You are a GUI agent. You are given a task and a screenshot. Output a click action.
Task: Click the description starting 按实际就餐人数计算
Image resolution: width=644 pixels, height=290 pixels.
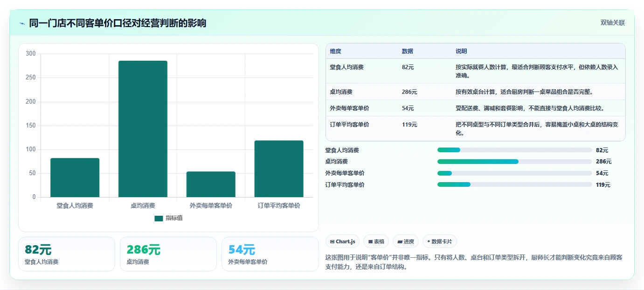pos(537,71)
